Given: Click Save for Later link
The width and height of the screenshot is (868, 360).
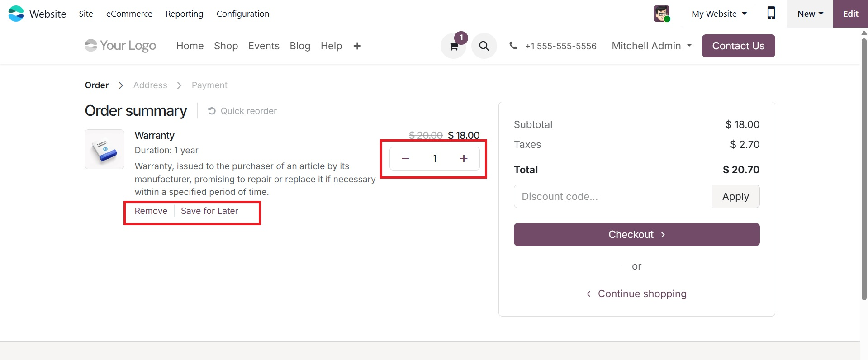Looking at the screenshot, I should coord(209,211).
